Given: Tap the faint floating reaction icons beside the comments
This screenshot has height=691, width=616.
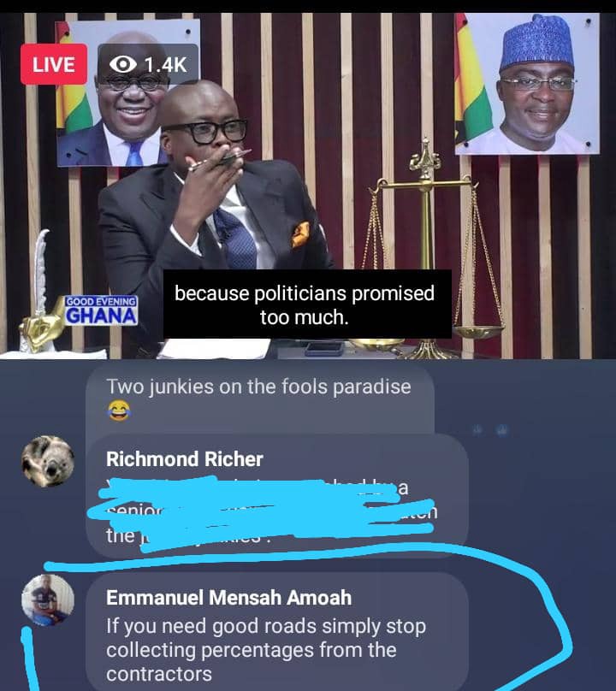Looking at the screenshot, I should coord(489,429).
